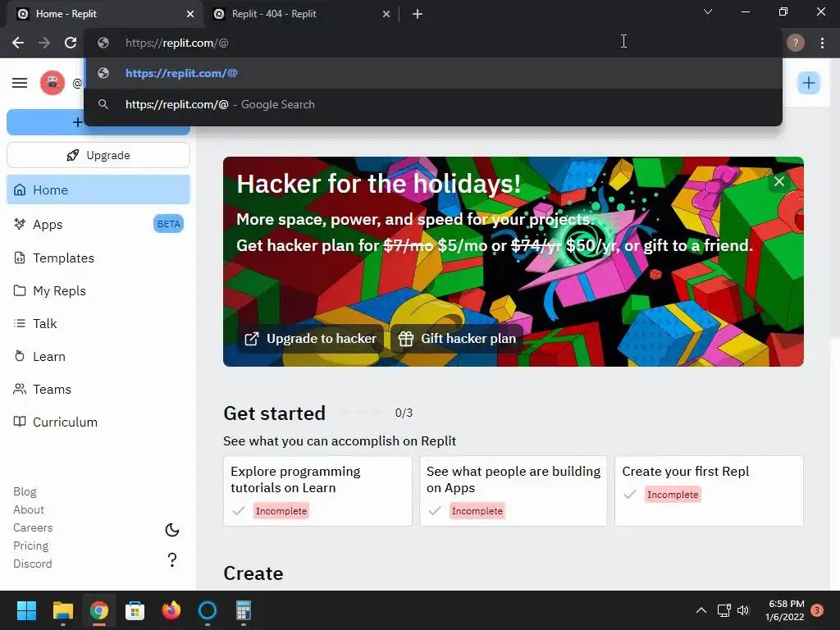This screenshot has height=630, width=840.
Task: Open Apps in the sidebar
Action: [x=98, y=225]
